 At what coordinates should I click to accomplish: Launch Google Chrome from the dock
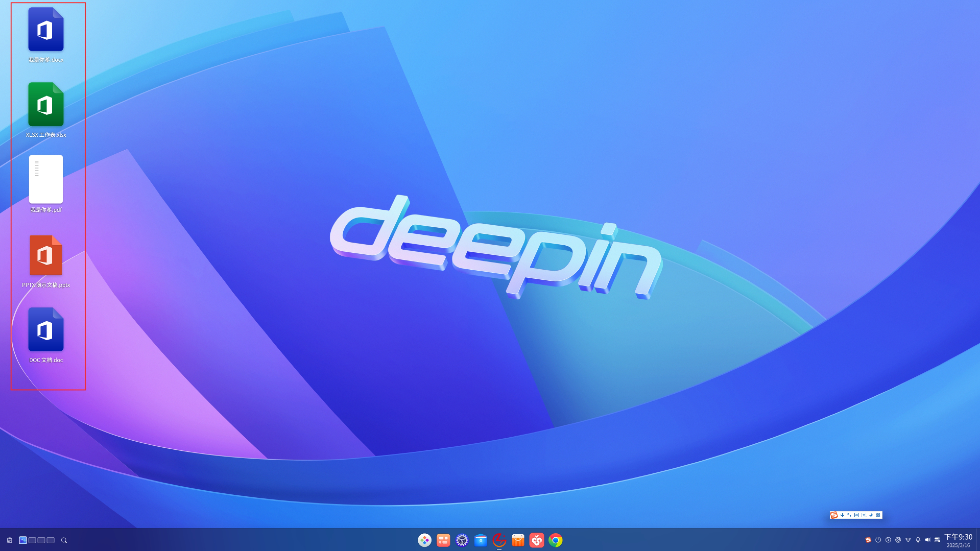coord(555,540)
